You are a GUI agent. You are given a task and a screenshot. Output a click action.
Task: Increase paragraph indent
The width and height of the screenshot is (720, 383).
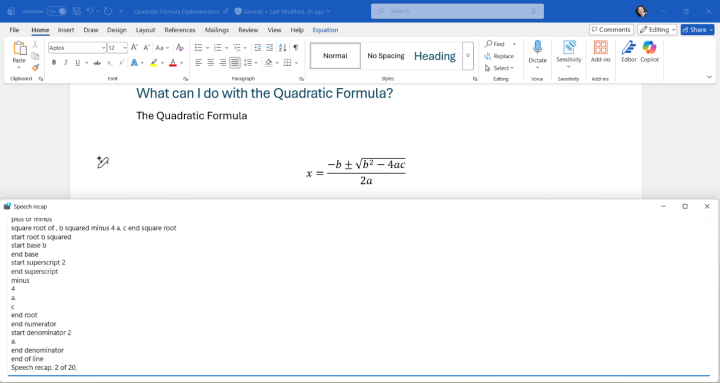(270, 47)
